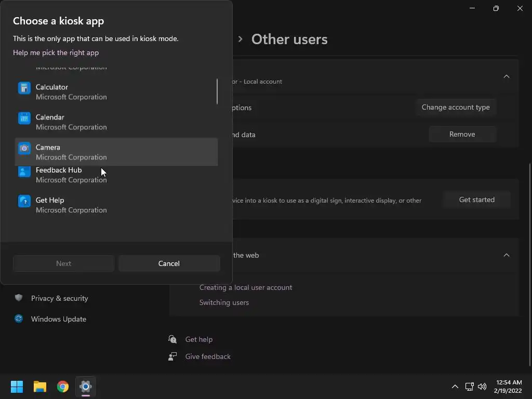
Task: Open the Help me pick the right app link
Action: (56, 52)
